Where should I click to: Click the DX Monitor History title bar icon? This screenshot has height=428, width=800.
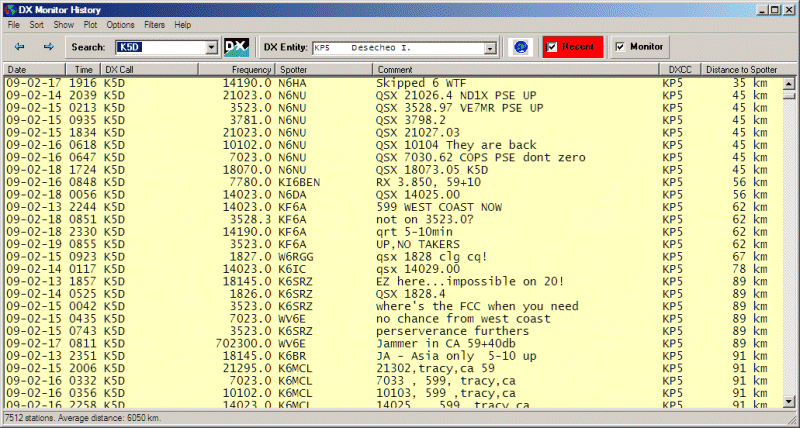point(9,8)
